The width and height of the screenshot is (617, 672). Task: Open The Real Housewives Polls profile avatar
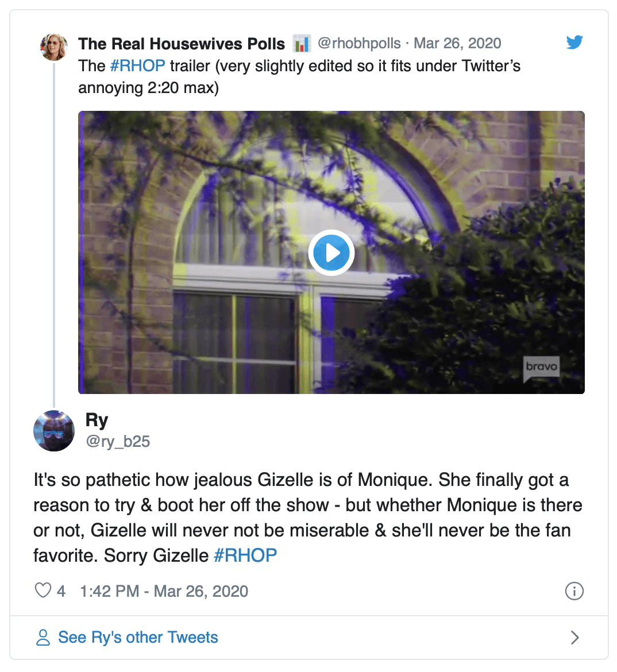54,47
